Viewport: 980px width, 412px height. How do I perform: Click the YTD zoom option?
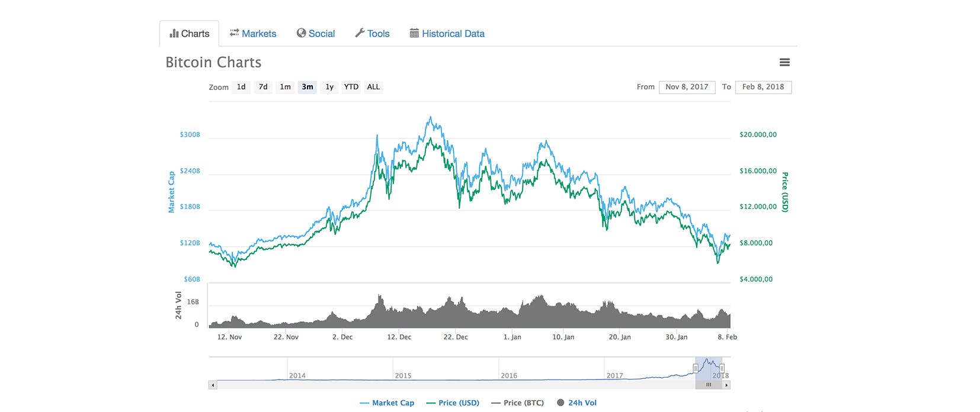pyautogui.click(x=351, y=86)
